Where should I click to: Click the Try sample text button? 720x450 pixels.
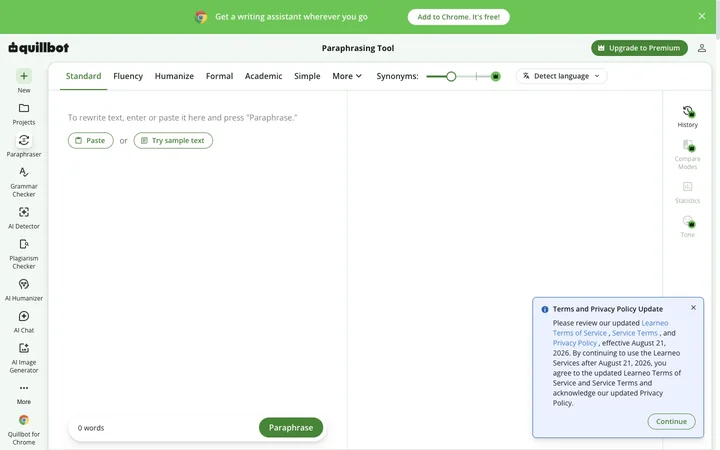173,141
